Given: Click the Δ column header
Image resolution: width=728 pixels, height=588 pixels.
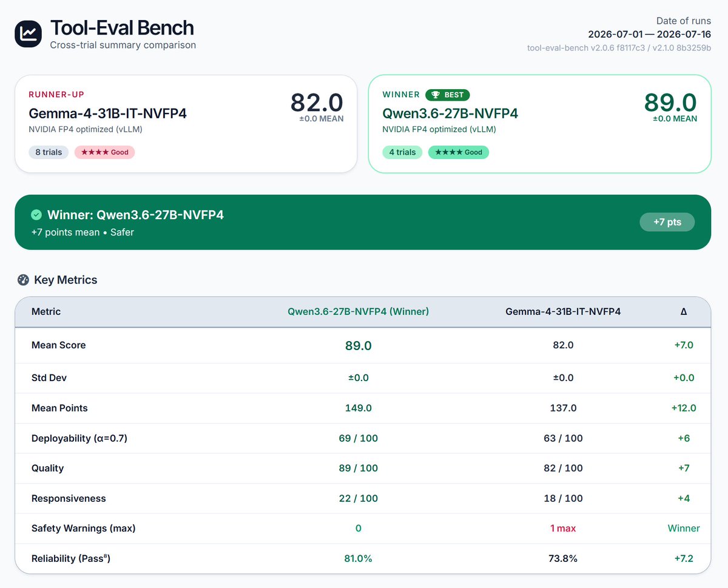Looking at the screenshot, I should 684,311.
